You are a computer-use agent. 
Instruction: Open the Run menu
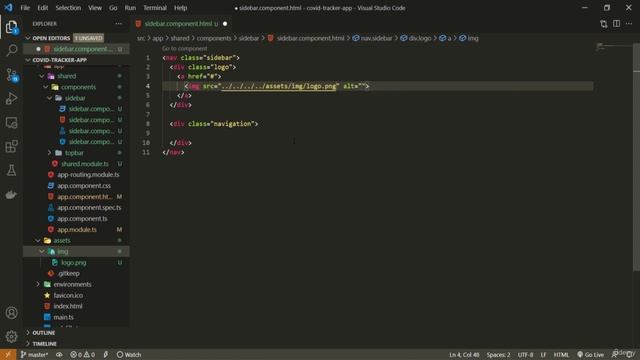[130, 8]
